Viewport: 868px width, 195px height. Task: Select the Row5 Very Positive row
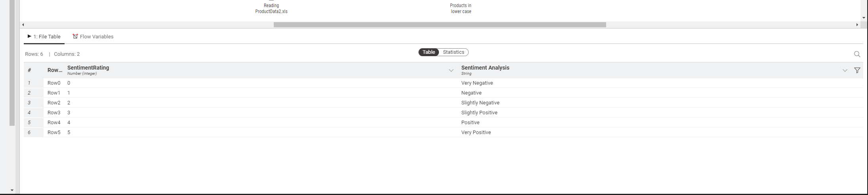[443, 133]
